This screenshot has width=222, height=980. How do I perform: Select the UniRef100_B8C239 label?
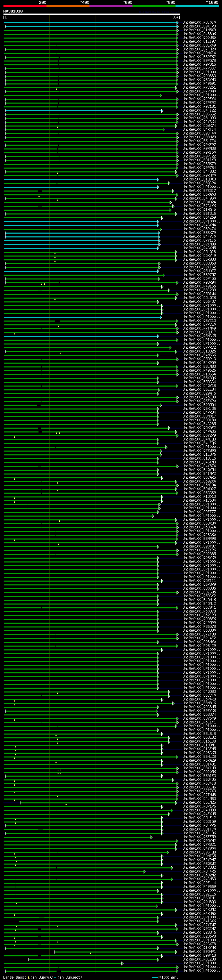[199, 290]
